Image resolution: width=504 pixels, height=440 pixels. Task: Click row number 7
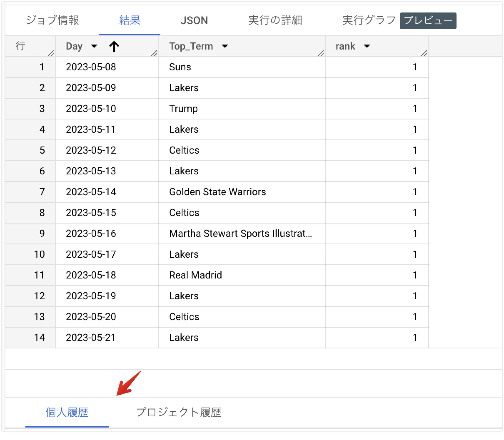pyautogui.click(x=42, y=192)
